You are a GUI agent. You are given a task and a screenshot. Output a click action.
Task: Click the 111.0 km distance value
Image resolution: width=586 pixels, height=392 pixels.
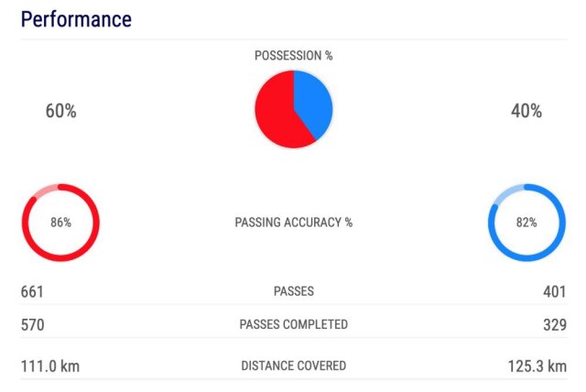[x=49, y=365]
